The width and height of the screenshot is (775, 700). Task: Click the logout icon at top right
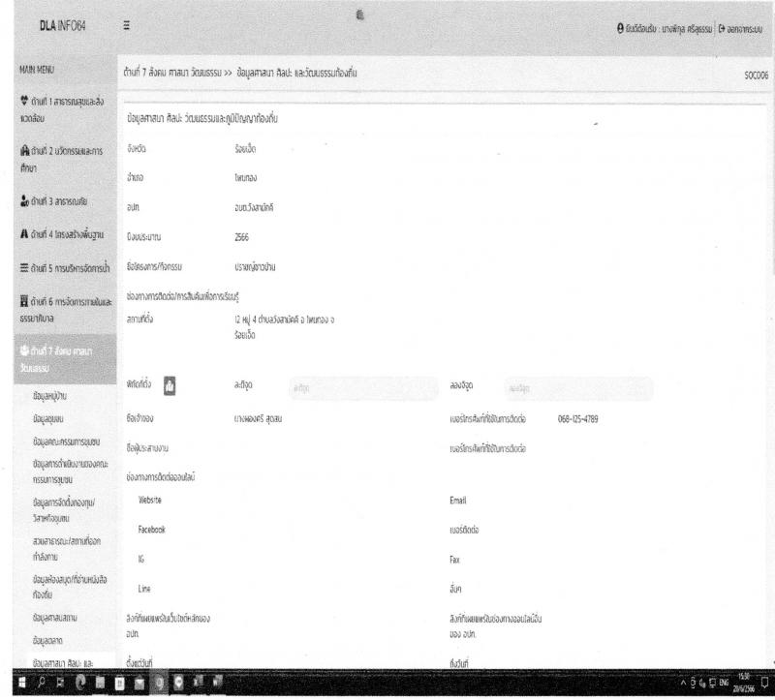click(722, 29)
